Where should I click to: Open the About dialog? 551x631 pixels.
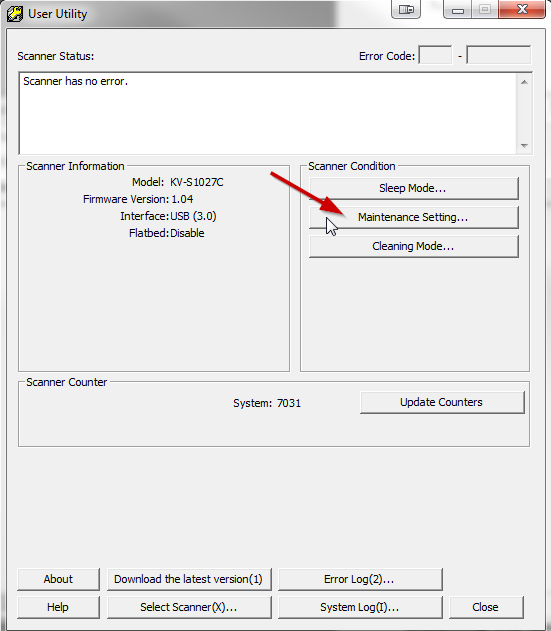coord(58,579)
